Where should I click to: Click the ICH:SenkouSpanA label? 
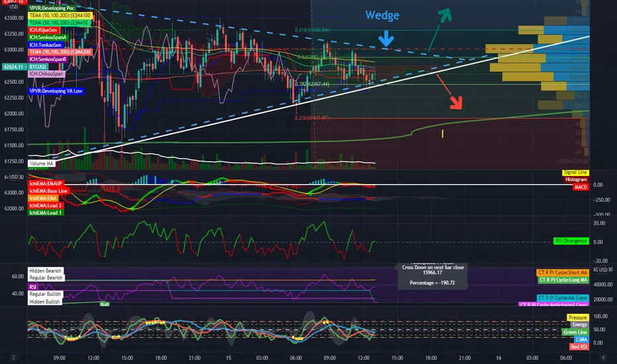coord(48,37)
